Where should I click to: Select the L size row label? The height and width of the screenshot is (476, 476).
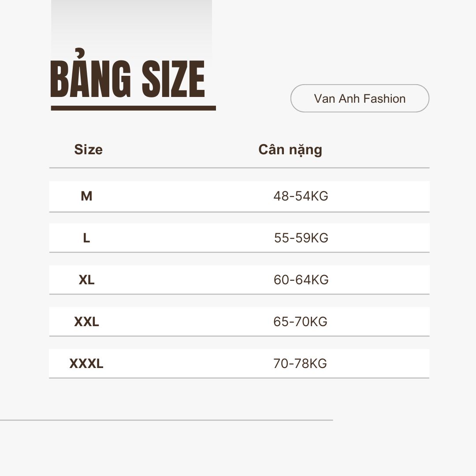coord(86,238)
